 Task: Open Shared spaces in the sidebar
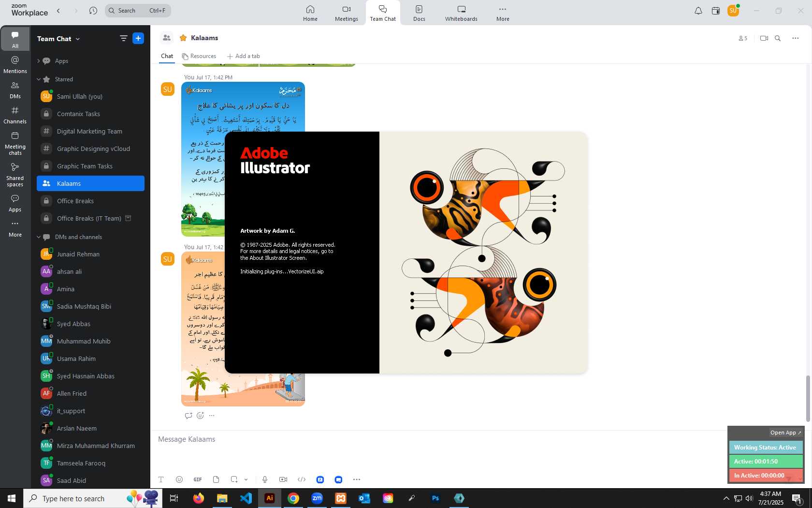tap(15, 175)
